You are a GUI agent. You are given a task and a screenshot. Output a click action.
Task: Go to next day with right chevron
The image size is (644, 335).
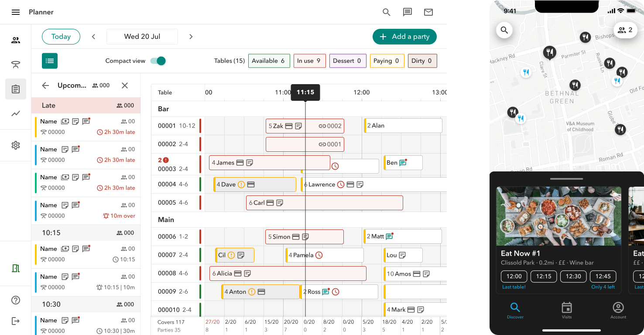[x=191, y=37]
